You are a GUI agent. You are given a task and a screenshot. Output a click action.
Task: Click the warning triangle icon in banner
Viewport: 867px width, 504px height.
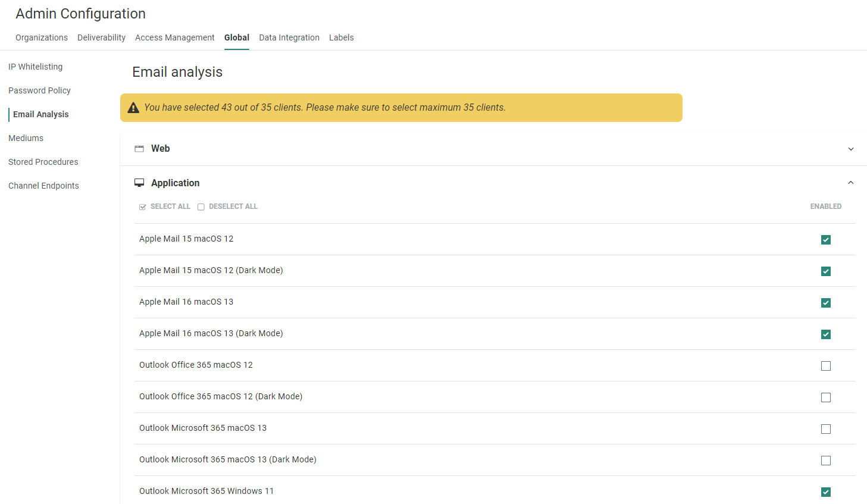tap(133, 108)
